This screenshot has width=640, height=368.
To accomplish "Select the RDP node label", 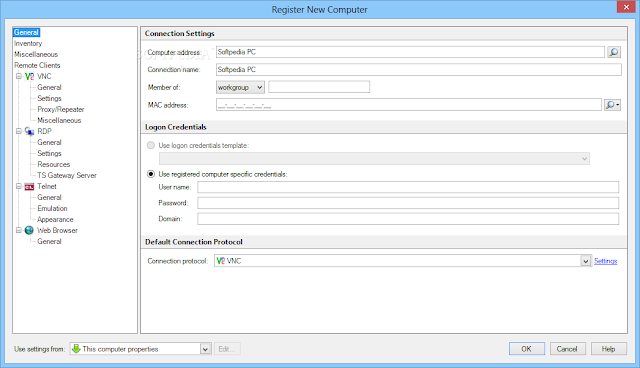I will click(44, 131).
